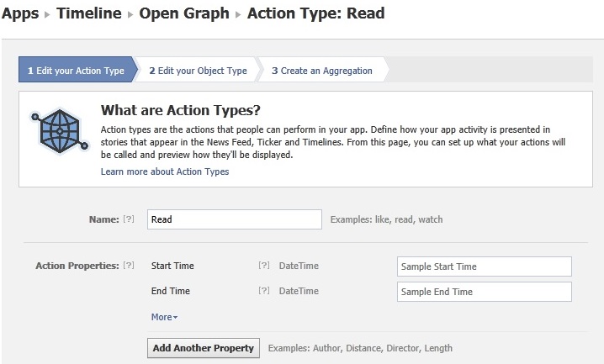
Task: Click the help icon for Start Time
Action: tap(264, 266)
